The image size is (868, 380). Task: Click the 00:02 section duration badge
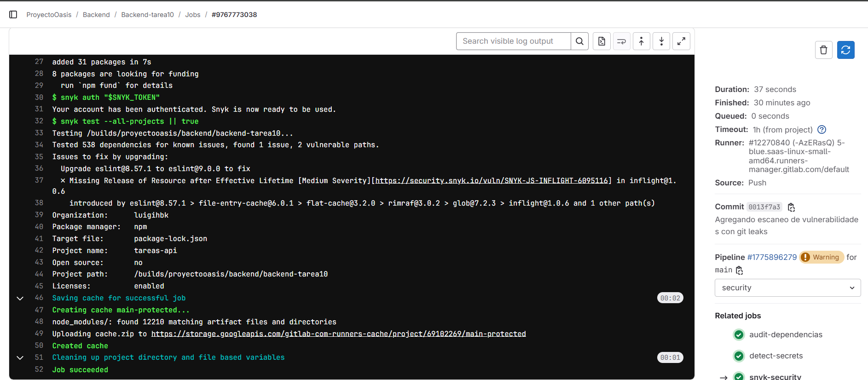(x=670, y=298)
